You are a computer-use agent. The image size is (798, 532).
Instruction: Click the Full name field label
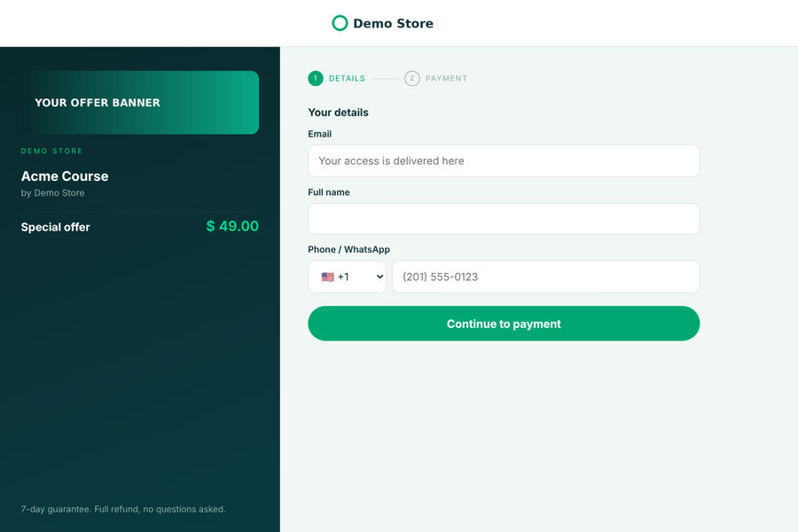click(x=329, y=192)
